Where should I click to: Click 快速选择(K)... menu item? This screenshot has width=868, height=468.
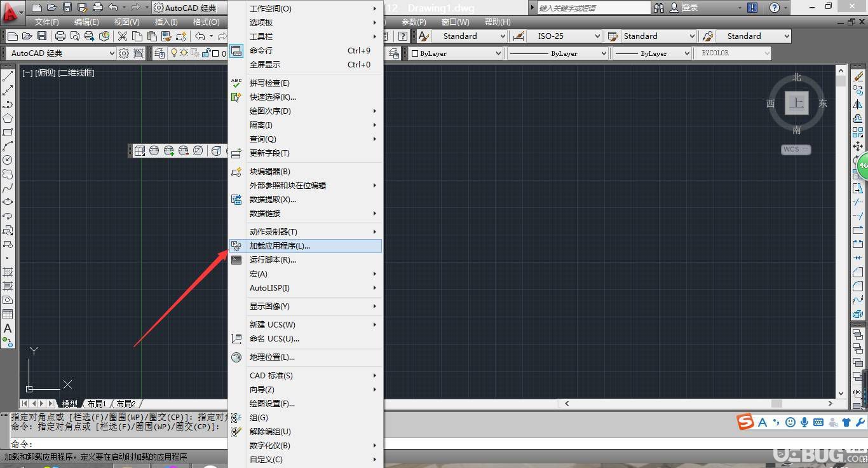click(306, 97)
